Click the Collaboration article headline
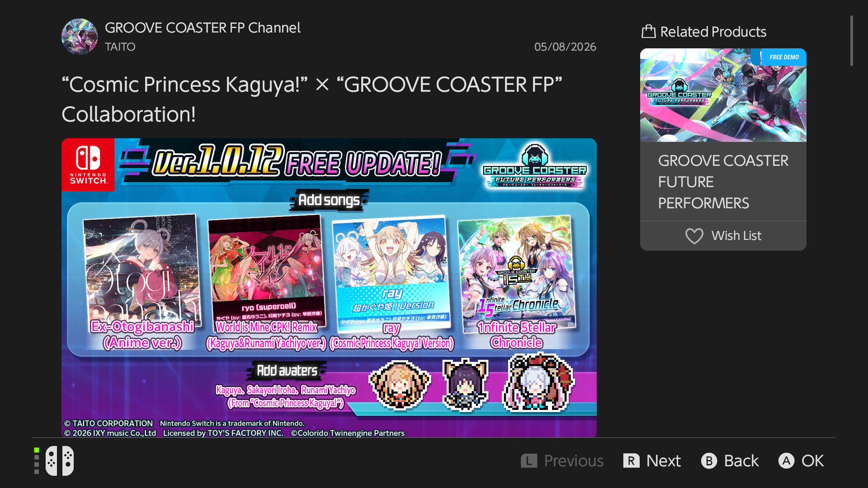 312,99
